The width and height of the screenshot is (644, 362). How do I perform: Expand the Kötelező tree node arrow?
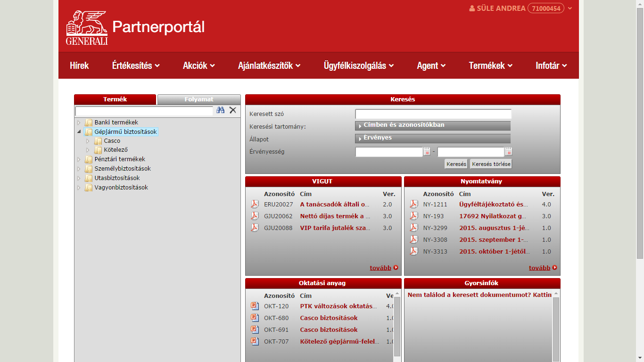point(88,150)
